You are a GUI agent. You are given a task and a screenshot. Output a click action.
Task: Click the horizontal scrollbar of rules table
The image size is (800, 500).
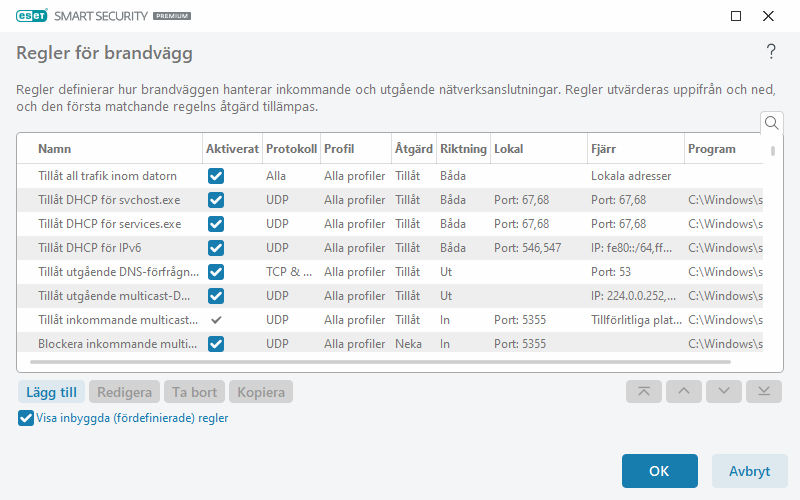point(380,362)
